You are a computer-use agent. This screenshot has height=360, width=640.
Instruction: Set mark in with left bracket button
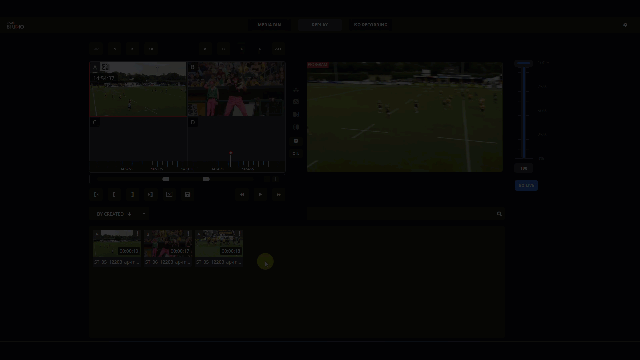[114, 195]
